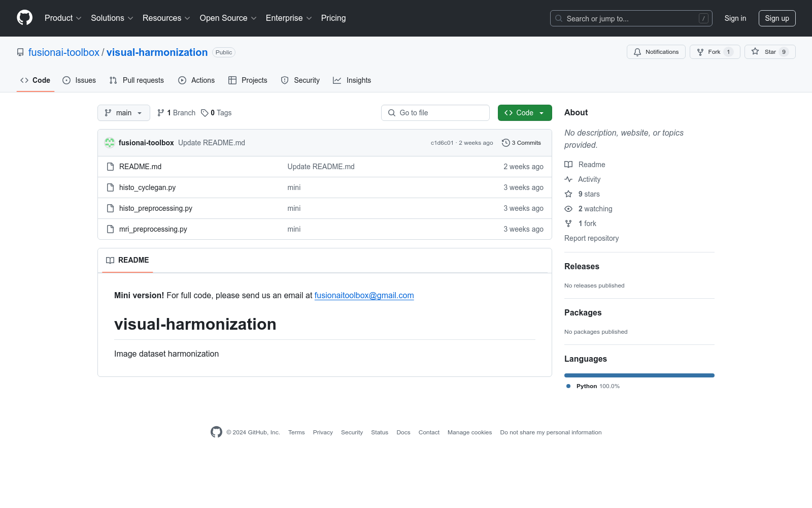Open the visual-harmonization repo link
812x508 pixels.
click(157, 52)
